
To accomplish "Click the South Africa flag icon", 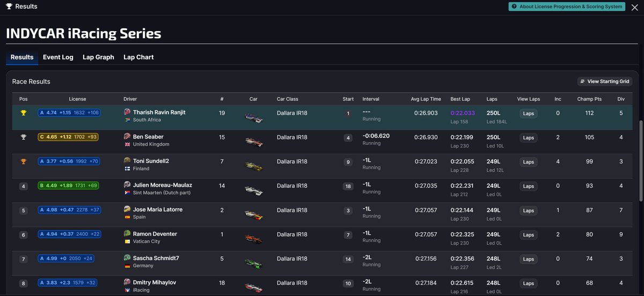I will [127, 120].
